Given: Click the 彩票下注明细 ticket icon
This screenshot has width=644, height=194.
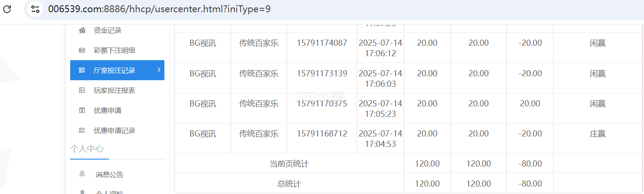Looking at the screenshot, I should pyautogui.click(x=82, y=51).
